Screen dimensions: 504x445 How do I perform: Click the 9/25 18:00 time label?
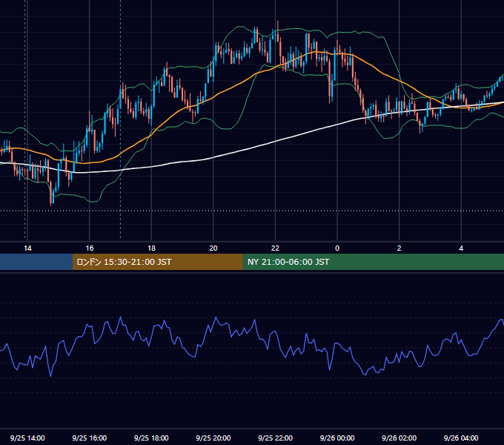coord(151,438)
